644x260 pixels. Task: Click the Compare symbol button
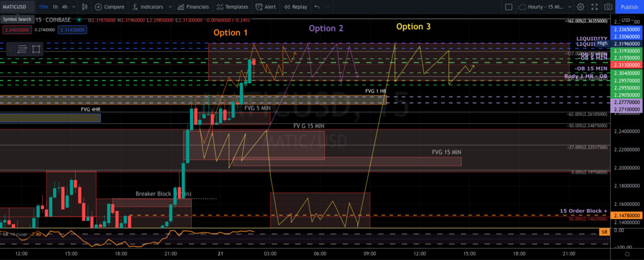pos(110,7)
